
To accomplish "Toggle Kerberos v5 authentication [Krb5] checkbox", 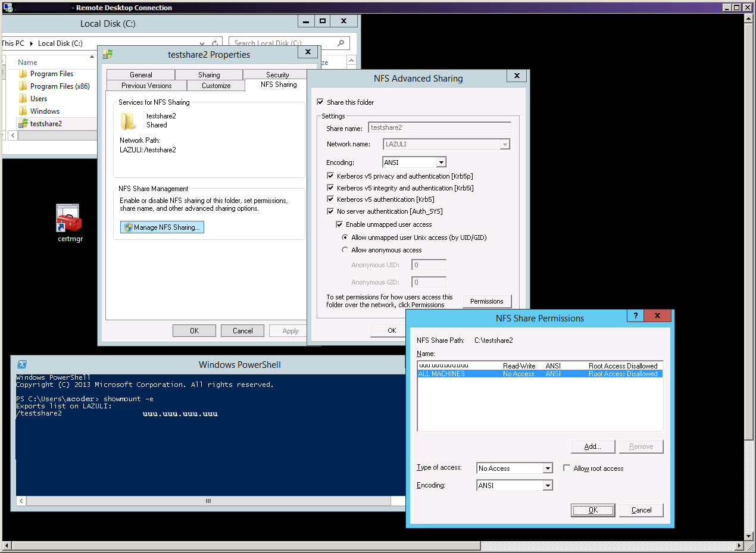I will tap(331, 199).
